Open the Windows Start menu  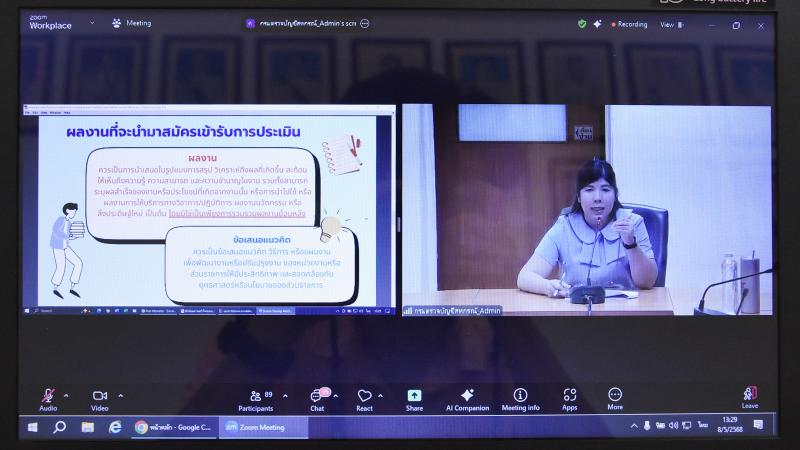pos(32,427)
